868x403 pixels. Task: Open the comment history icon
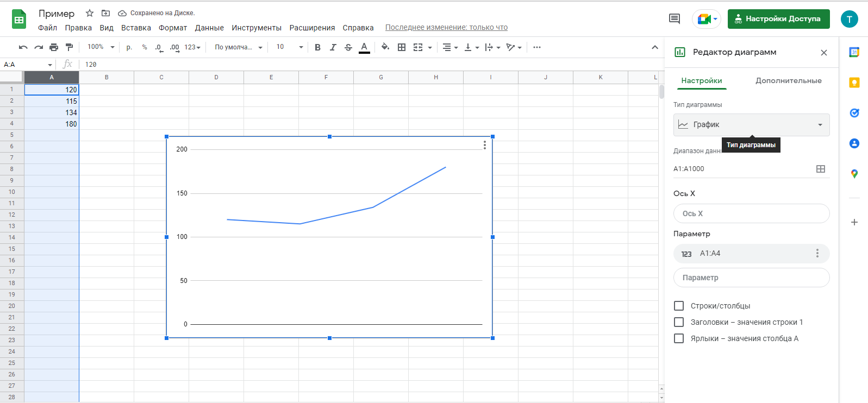coord(674,19)
